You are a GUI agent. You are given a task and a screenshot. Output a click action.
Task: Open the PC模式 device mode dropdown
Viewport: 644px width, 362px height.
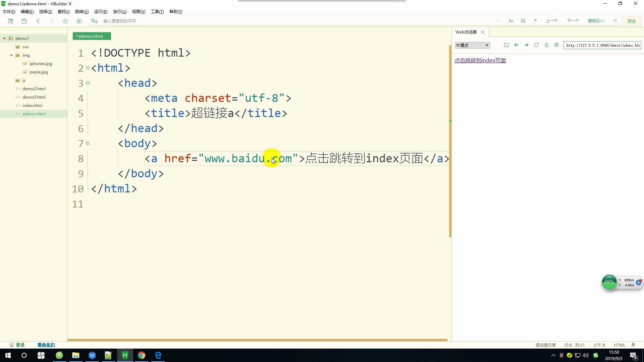(472, 45)
